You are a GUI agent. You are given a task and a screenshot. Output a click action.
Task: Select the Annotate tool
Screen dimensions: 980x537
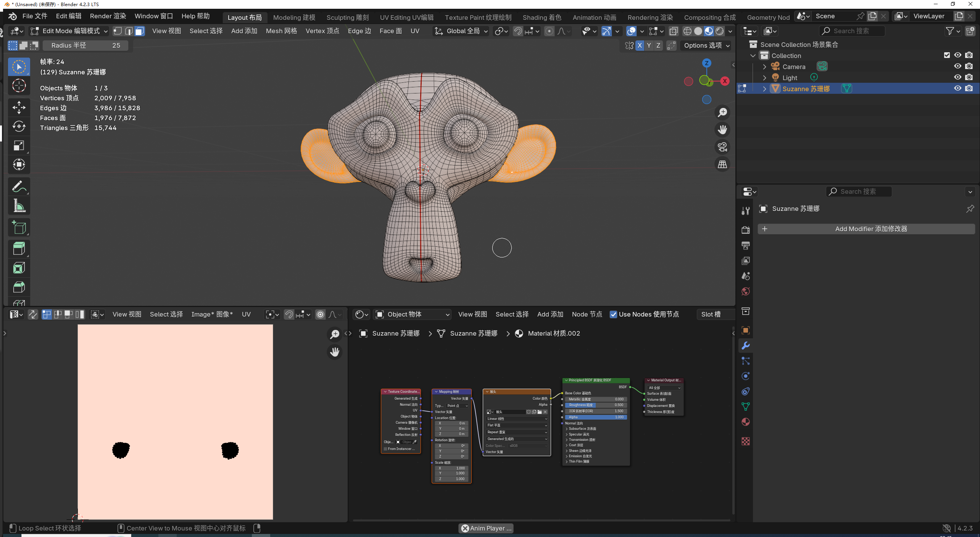pyautogui.click(x=19, y=187)
